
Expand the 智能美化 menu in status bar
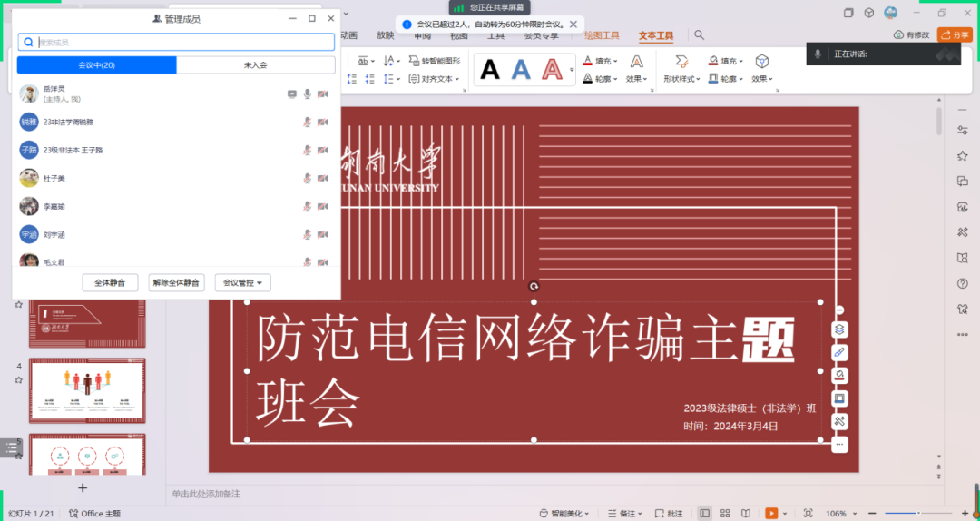566,513
